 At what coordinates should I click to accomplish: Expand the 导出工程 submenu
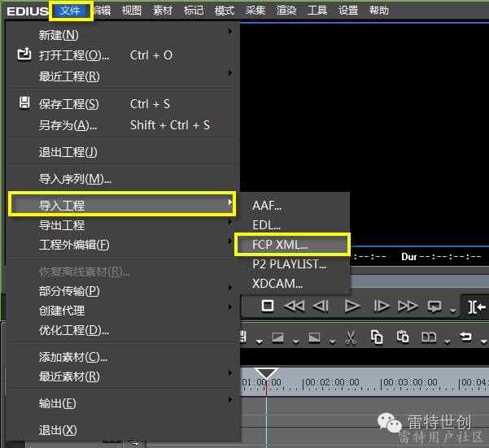pyautogui.click(x=123, y=224)
